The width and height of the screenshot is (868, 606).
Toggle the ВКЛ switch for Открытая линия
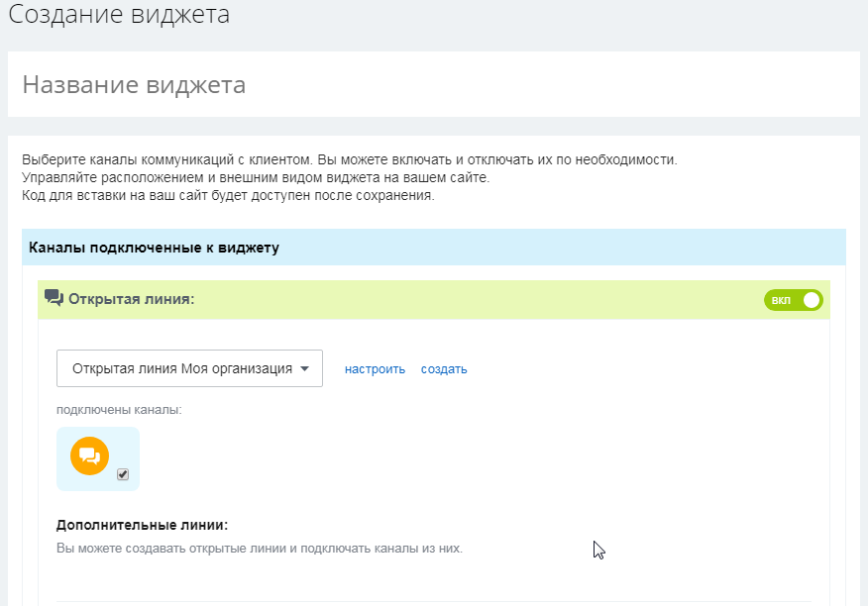(x=794, y=300)
